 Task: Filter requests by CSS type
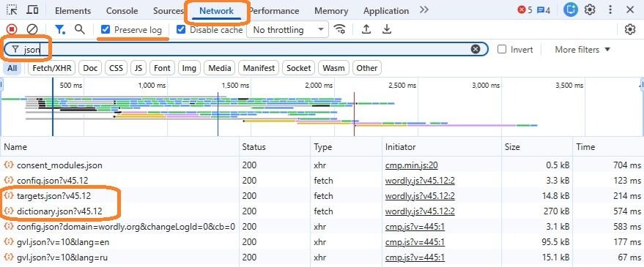(116, 68)
